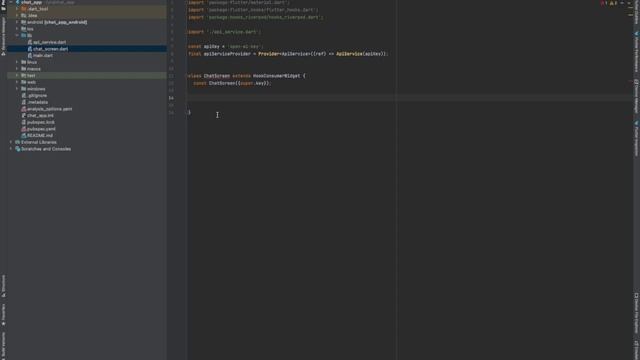Click the README.md file icon

[24, 136]
